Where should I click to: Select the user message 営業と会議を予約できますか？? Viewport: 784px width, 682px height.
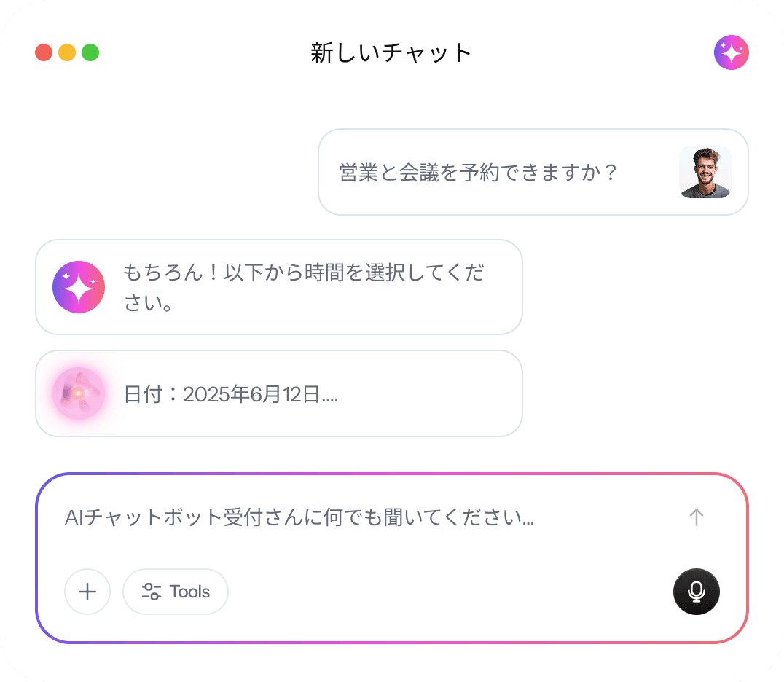click(x=479, y=173)
